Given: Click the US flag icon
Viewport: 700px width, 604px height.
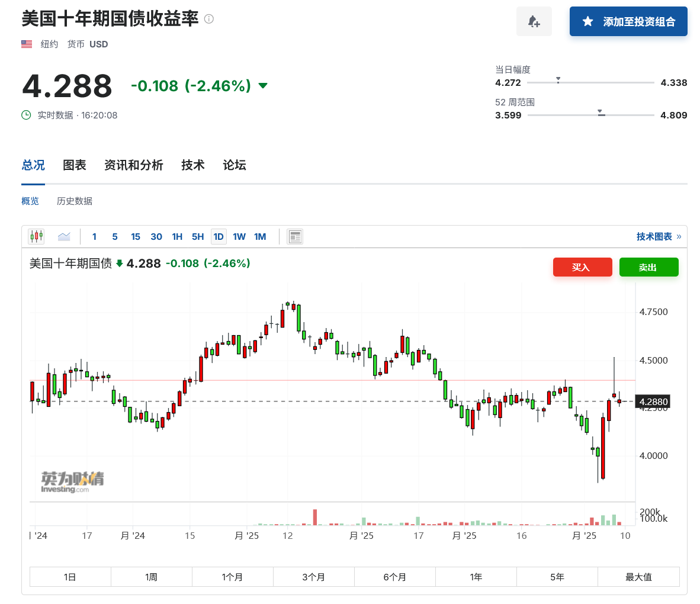Looking at the screenshot, I should pyautogui.click(x=27, y=44).
